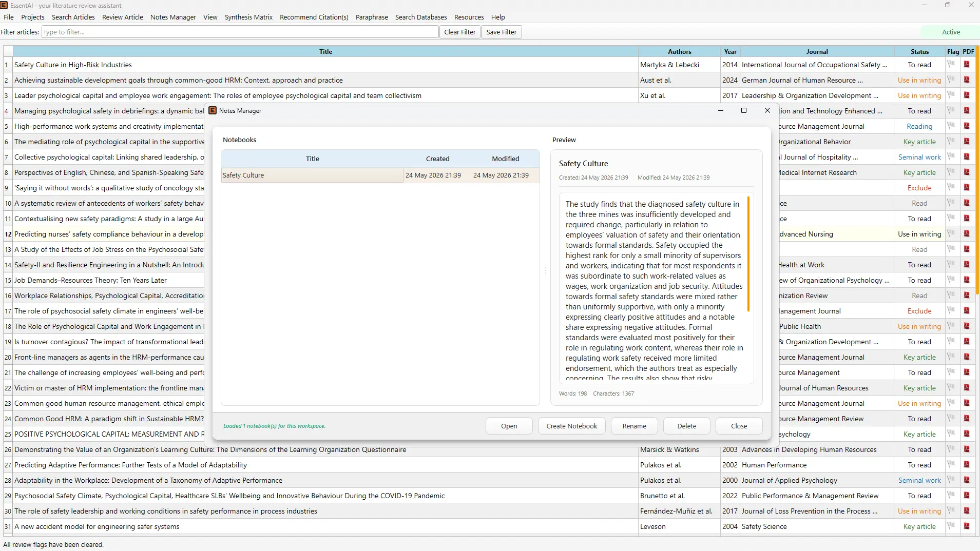Image resolution: width=980 pixels, height=551 pixels.
Task: Open PDF for Fernández-Muñiz et al. article
Action: [x=967, y=511]
